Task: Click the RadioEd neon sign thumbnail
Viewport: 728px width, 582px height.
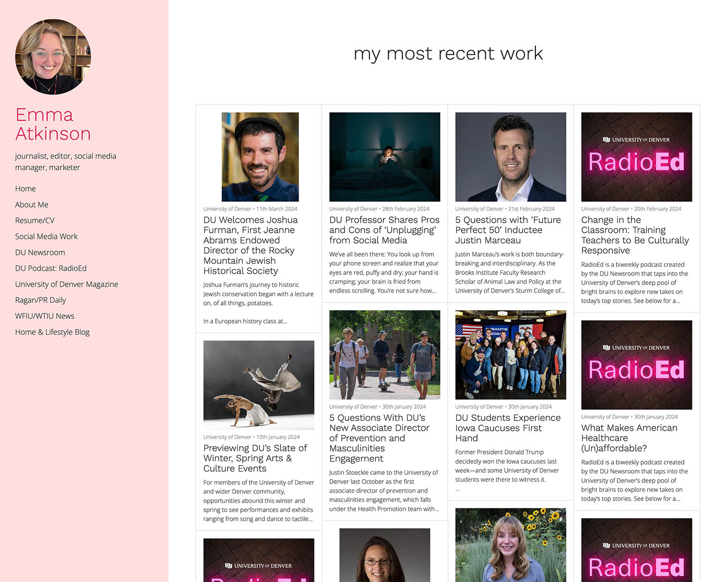Action: coord(636,157)
